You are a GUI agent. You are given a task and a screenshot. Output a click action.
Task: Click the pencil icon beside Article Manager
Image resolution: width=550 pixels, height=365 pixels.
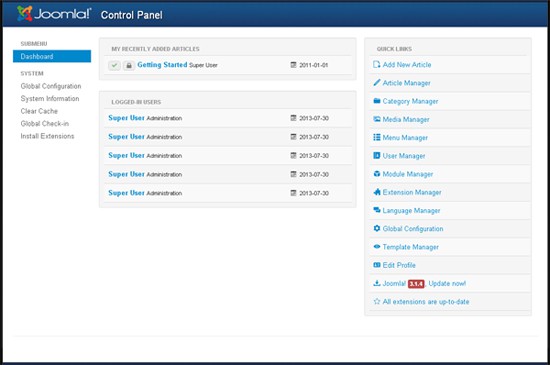377,83
